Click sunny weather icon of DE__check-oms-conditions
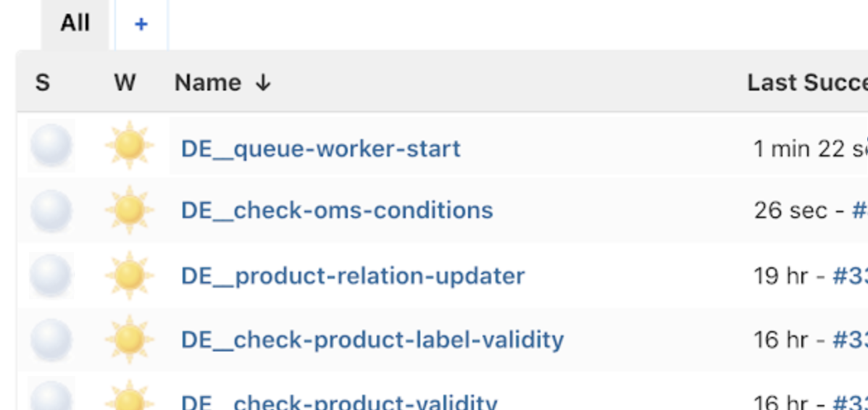Viewport: 868px width, 410px height. pos(129,210)
